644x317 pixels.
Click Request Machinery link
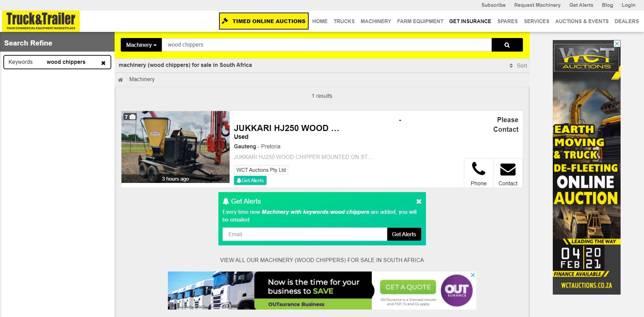[x=537, y=5]
